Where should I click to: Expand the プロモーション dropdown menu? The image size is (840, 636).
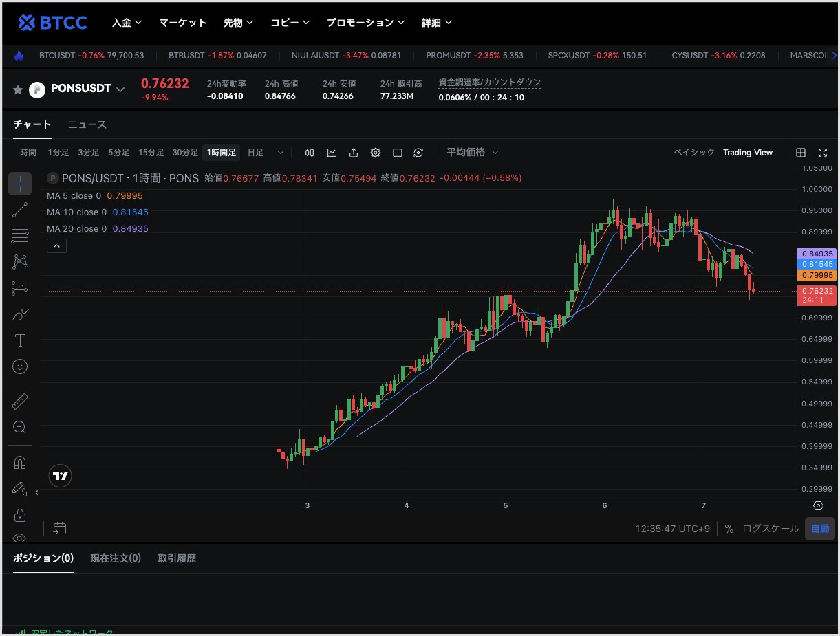[365, 23]
